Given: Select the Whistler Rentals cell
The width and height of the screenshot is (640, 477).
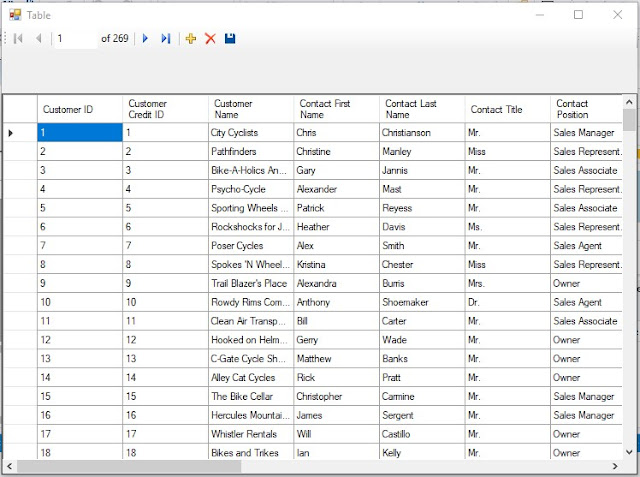Looking at the screenshot, I should [x=251, y=434].
